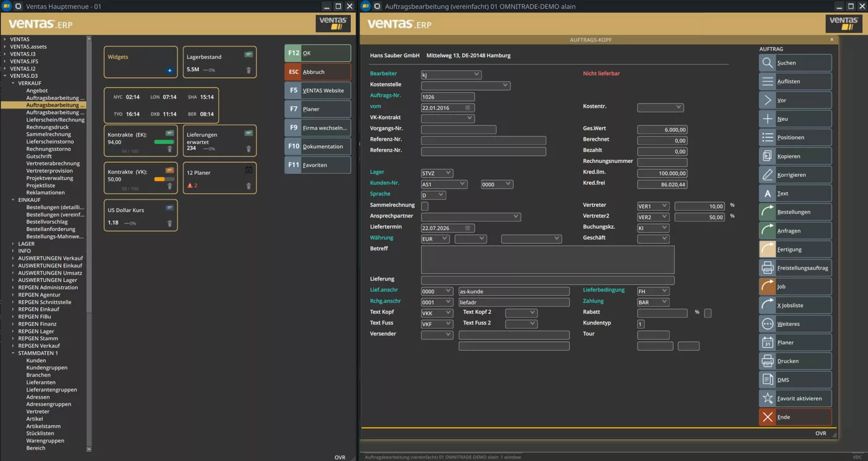Image resolution: width=868 pixels, height=461 pixels.
Task: Click the Drucken print button
Action: [795, 360]
